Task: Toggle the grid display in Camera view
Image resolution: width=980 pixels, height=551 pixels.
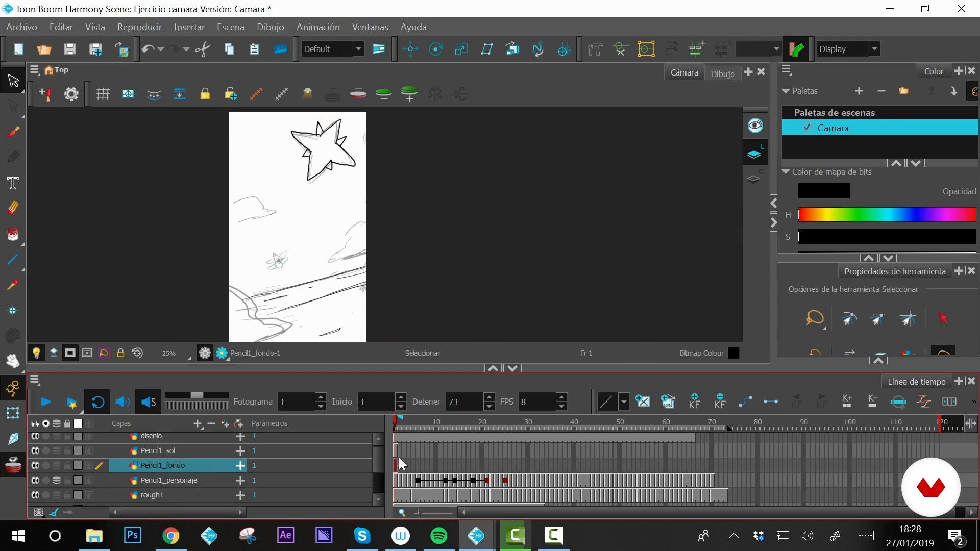Action: (103, 94)
